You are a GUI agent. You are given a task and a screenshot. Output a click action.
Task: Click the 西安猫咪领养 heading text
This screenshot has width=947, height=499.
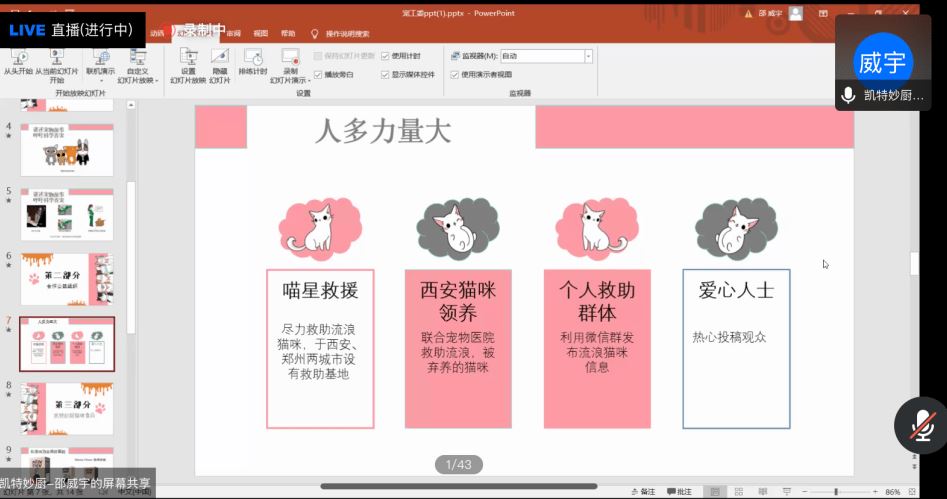tap(458, 301)
